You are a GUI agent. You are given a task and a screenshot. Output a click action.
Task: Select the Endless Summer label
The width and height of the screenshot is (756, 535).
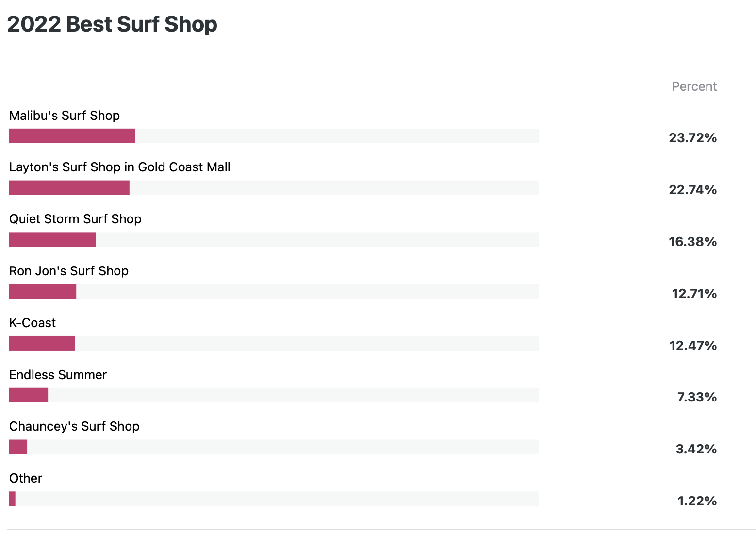click(x=58, y=375)
